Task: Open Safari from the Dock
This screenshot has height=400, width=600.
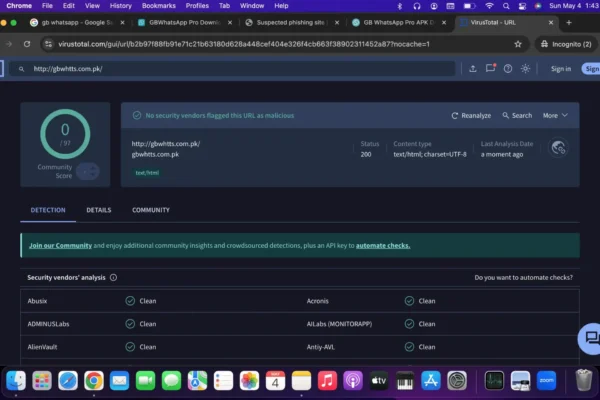Action: point(68,381)
